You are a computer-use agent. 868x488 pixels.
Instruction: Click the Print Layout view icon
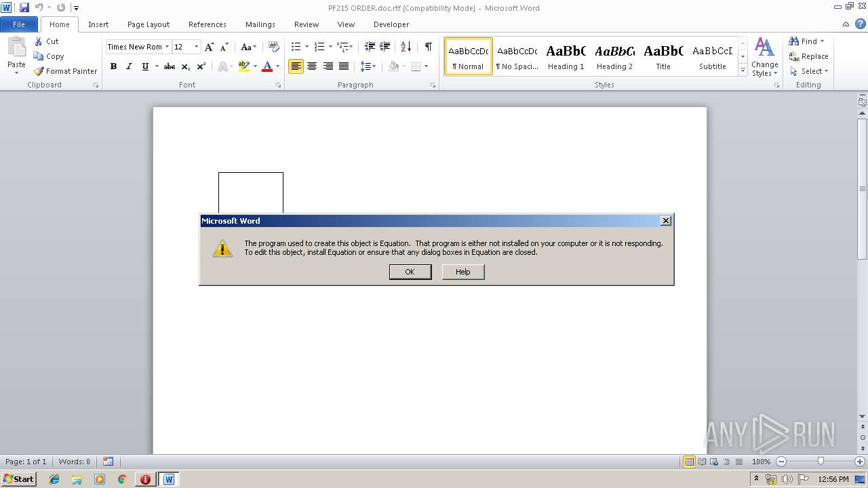pos(689,462)
